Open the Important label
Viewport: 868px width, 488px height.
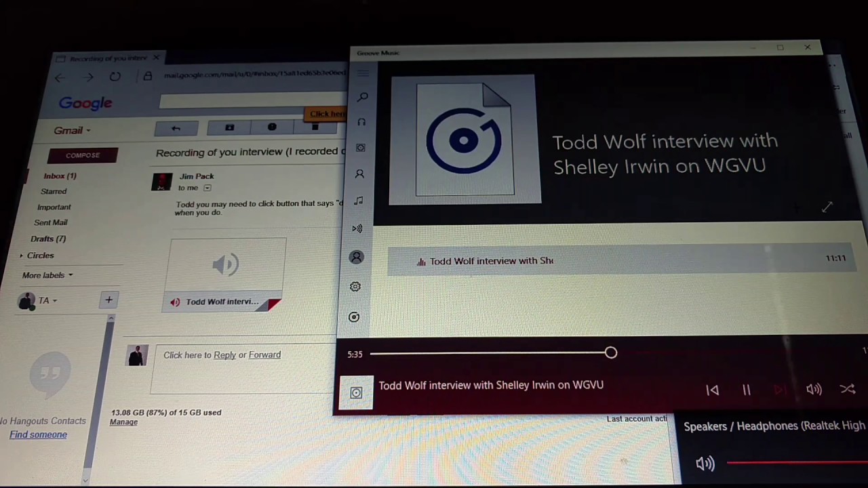point(54,207)
